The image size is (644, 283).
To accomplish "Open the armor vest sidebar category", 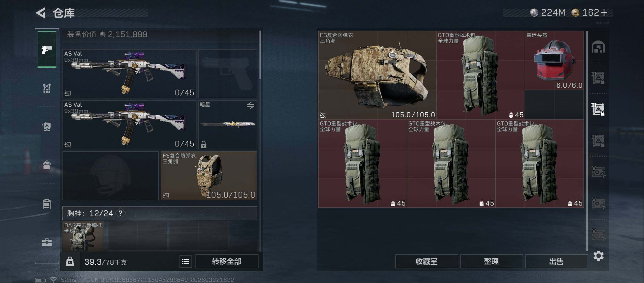I will [x=47, y=88].
